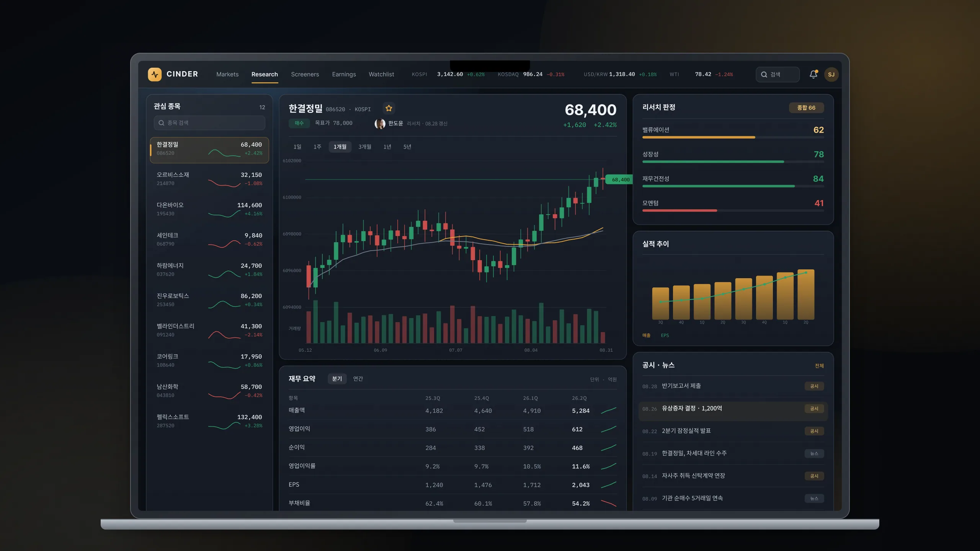The height and width of the screenshot is (551, 980).
Task: Select the 1주 chart range
Action: click(x=317, y=147)
